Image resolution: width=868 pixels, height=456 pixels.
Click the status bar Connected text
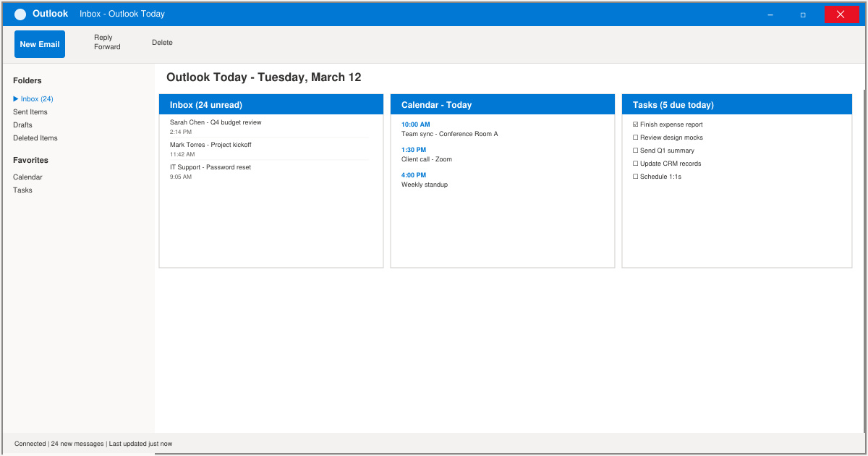30,444
